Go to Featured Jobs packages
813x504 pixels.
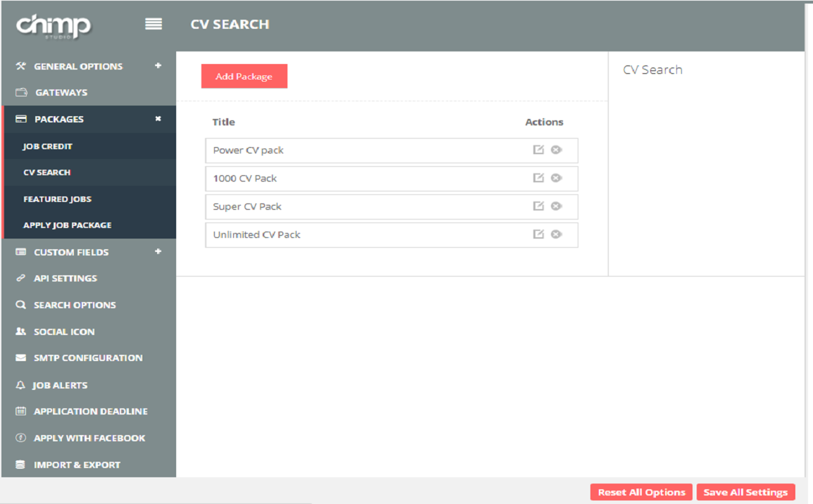coord(57,199)
